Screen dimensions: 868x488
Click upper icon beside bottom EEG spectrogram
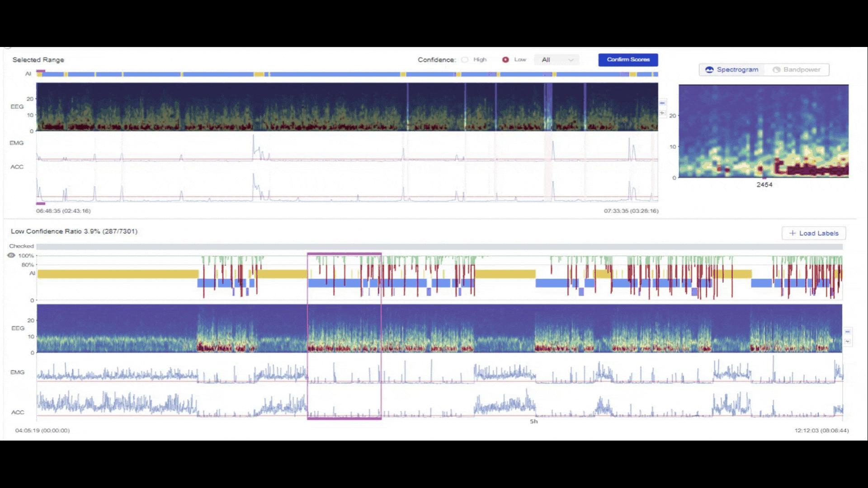tap(848, 332)
